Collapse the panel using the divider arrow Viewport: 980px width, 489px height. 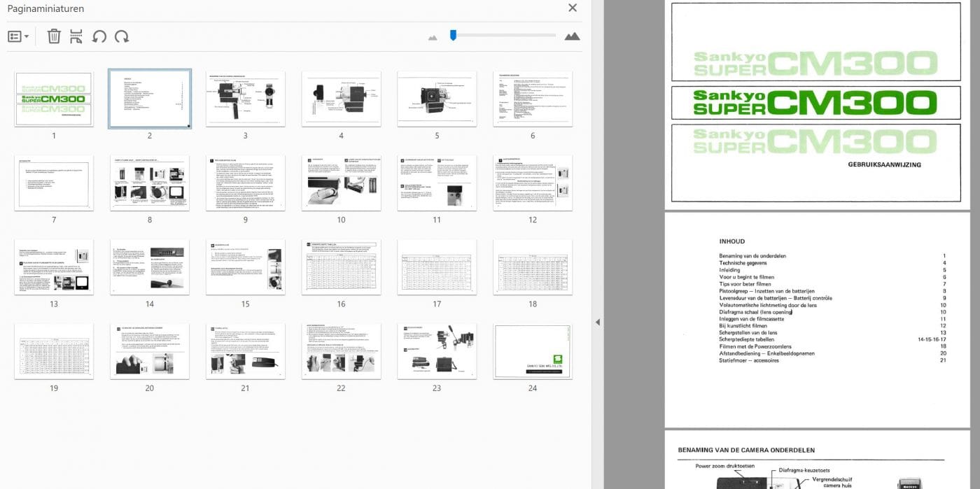[x=597, y=322]
